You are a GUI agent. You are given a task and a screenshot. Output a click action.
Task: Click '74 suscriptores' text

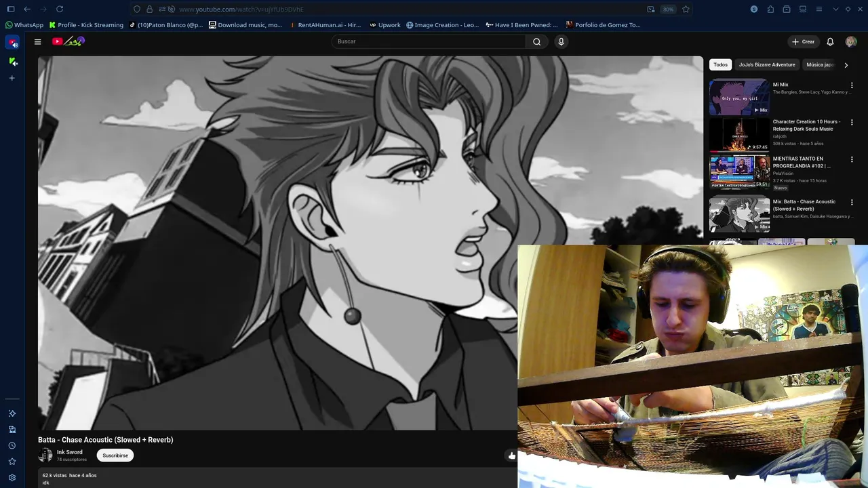pyautogui.click(x=72, y=460)
